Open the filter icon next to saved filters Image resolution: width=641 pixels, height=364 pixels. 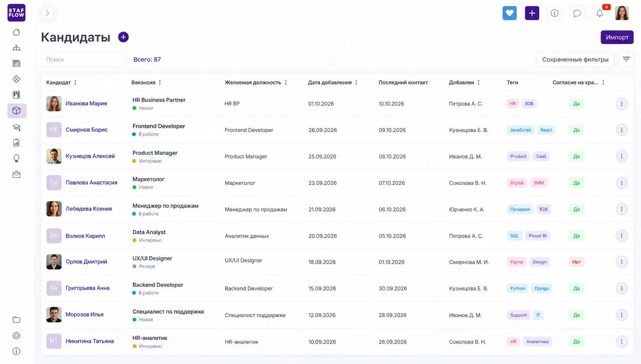tap(626, 59)
